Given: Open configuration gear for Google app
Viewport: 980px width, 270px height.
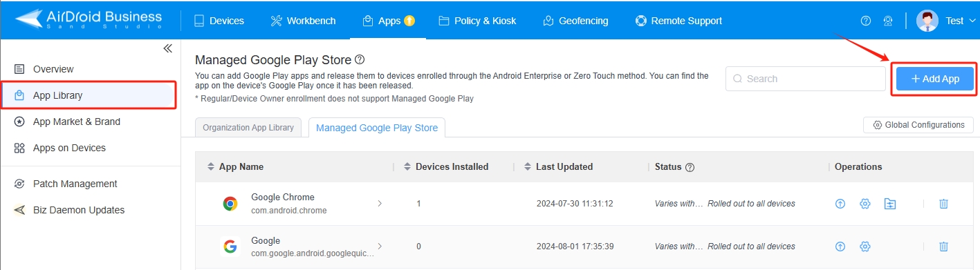Looking at the screenshot, I should click(x=865, y=247).
